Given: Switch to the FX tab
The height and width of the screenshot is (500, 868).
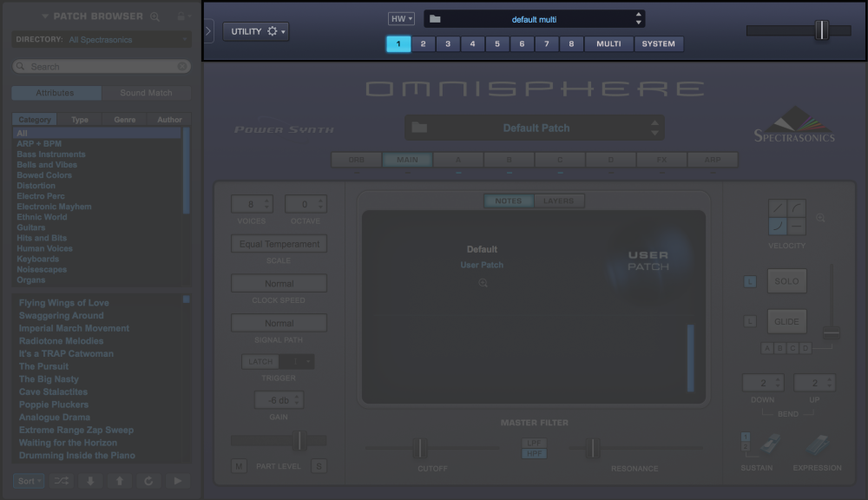Looking at the screenshot, I should click(662, 160).
